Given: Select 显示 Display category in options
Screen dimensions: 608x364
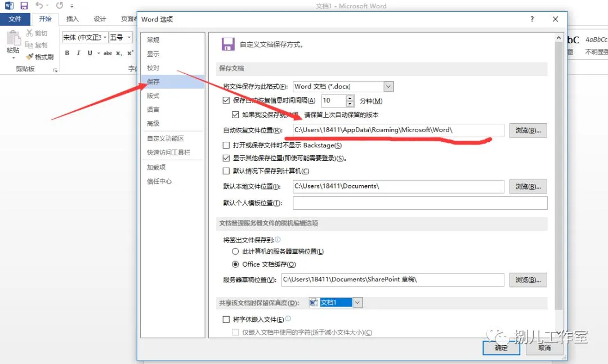Looking at the screenshot, I should (x=173, y=54).
